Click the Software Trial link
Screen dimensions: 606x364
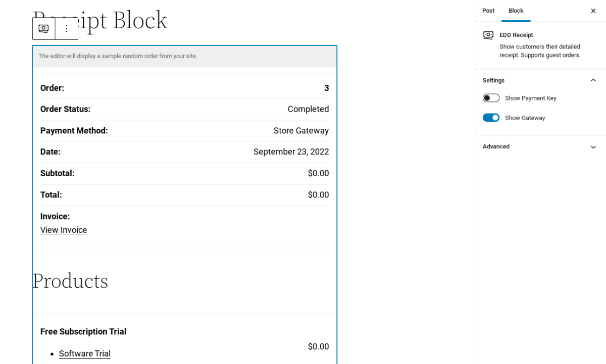(85, 354)
